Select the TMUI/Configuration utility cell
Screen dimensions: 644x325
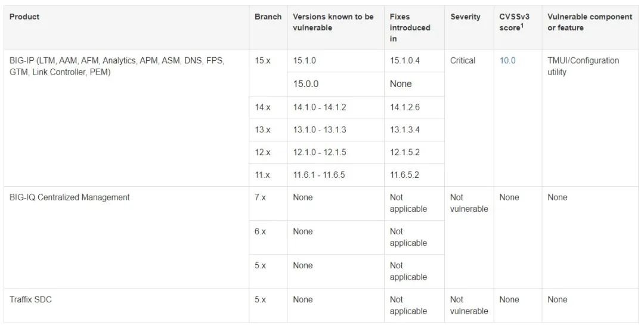(583, 66)
